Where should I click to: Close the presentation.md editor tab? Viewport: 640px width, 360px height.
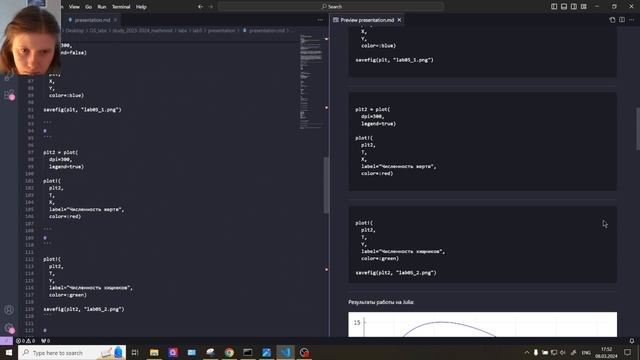coord(116,20)
